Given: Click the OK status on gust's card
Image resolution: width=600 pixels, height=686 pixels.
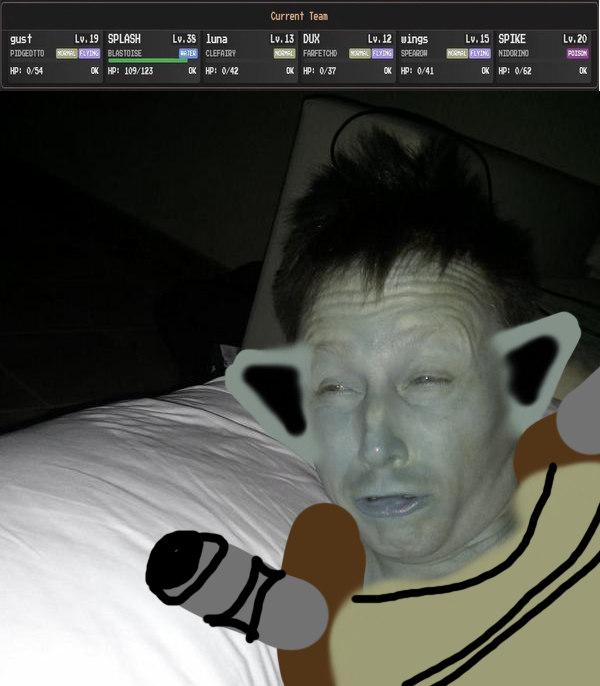Looking at the screenshot, I should 95,71.
